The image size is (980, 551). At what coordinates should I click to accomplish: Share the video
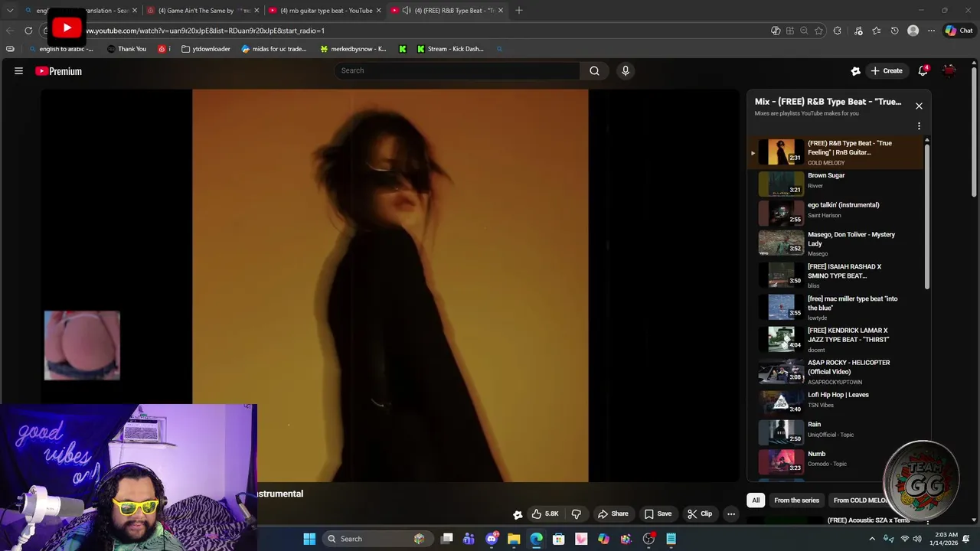(x=613, y=514)
